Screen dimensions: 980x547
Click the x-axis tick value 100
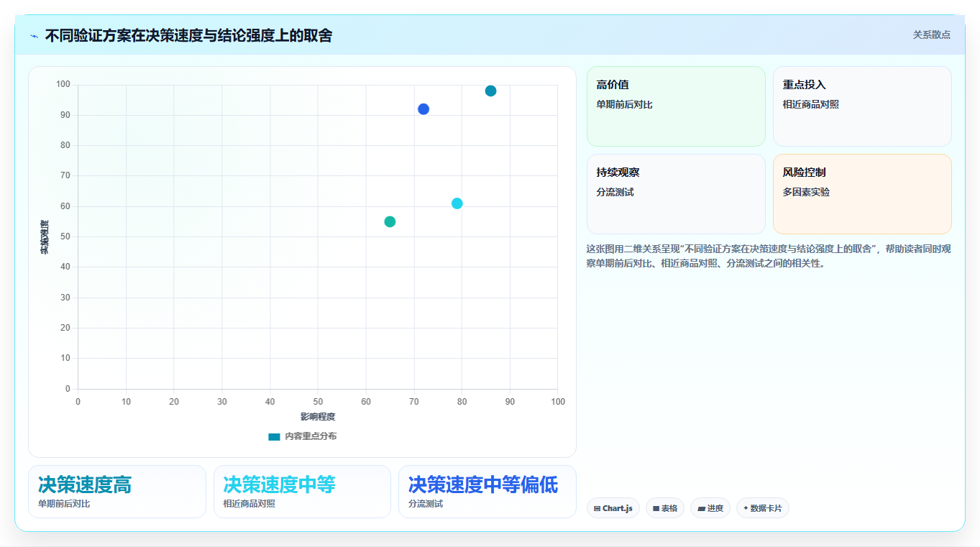[558, 402]
